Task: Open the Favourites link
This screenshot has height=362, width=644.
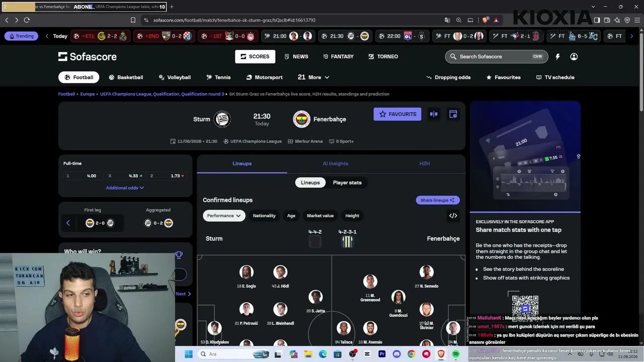Action: [x=503, y=77]
